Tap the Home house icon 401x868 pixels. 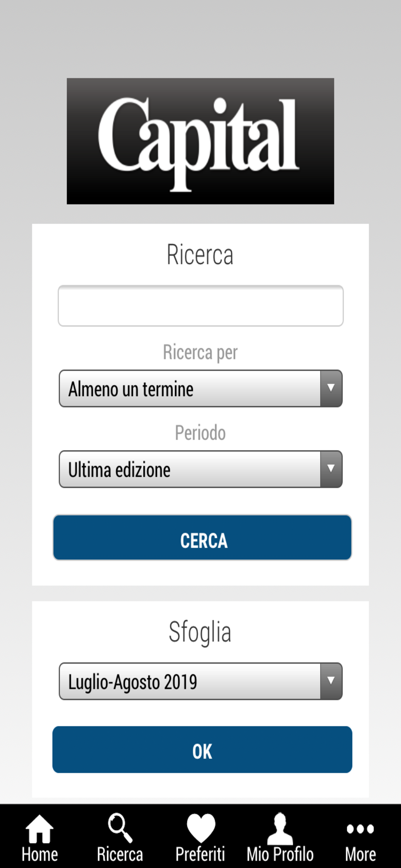(x=39, y=829)
